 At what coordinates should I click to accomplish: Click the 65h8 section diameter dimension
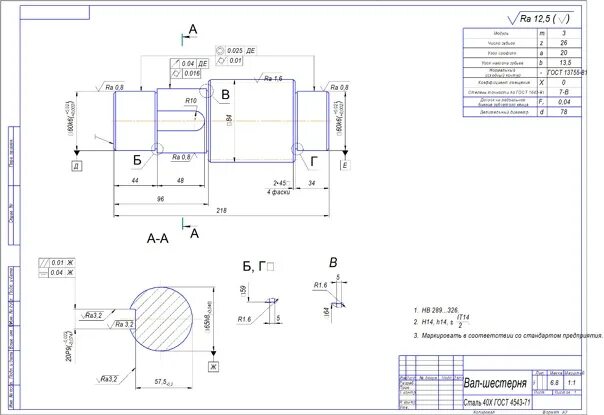pyautogui.click(x=208, y=318)
